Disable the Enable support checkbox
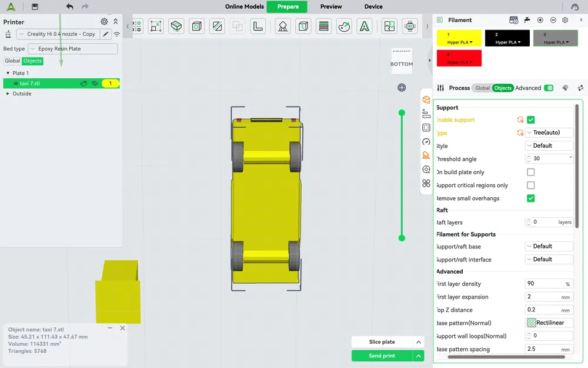 (x=530, y=120)
